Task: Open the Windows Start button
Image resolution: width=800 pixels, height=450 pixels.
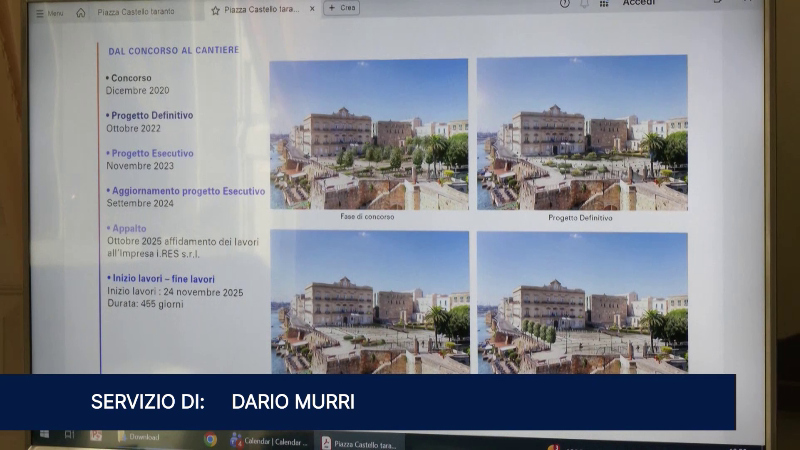Action: pos(43,435)
